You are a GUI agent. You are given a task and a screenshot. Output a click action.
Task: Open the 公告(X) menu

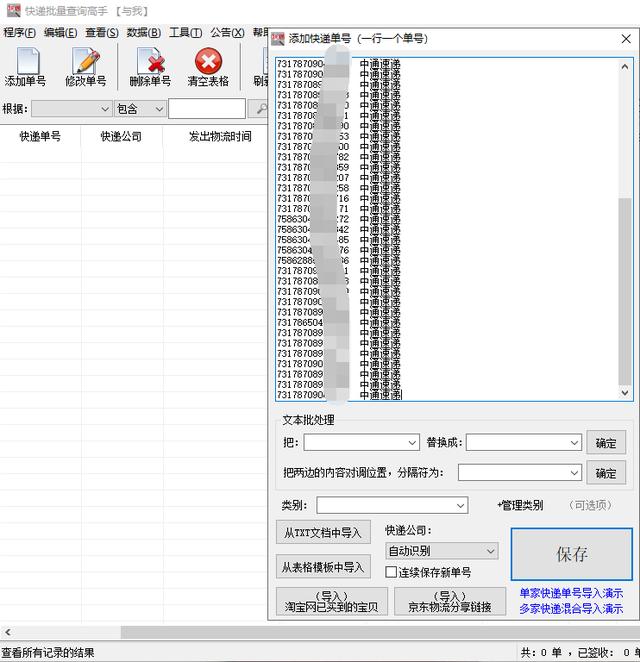click(x=227, y=33)
